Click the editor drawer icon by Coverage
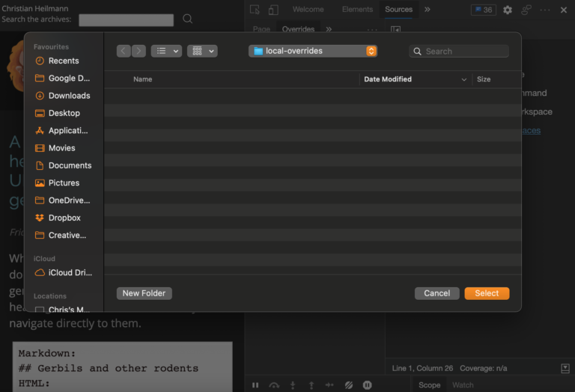Viewport: 575px width, 392px height. click(565, 368)
